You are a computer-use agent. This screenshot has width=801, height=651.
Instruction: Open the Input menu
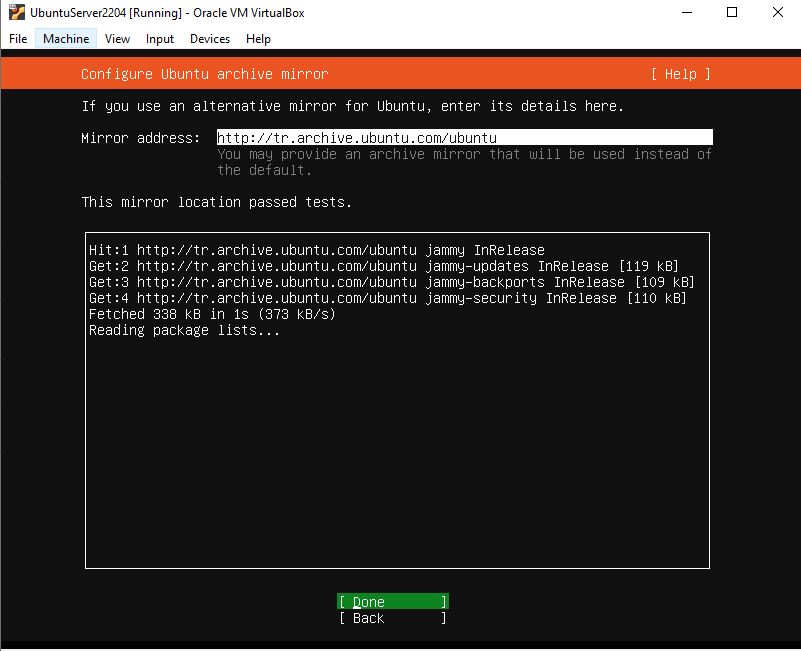pyautogui.click(x=160, y=39)
